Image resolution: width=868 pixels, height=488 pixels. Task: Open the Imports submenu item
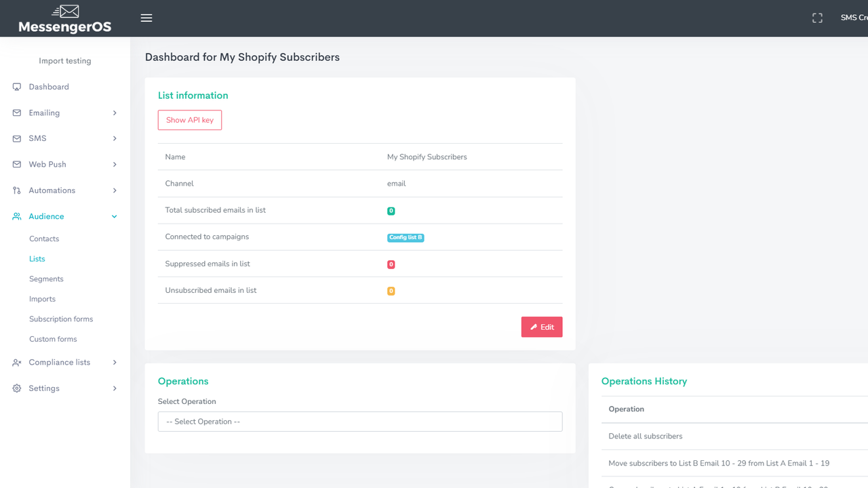tap(42, 299)
